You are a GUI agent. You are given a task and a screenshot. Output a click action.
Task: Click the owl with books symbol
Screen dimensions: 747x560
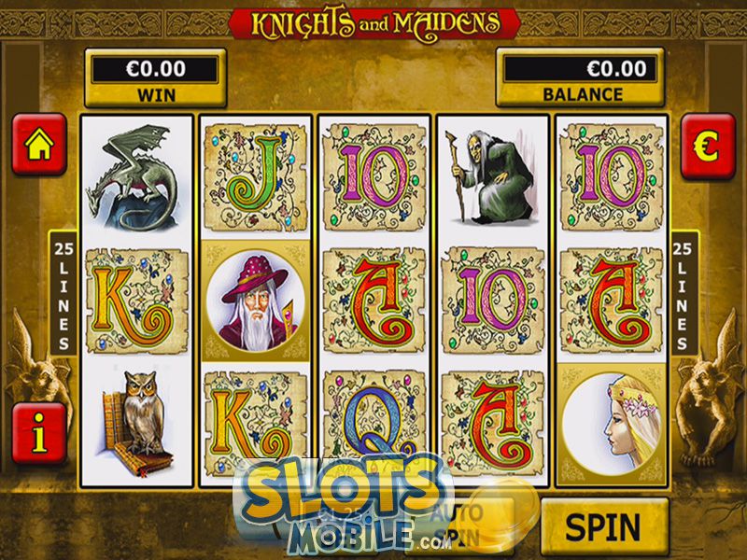point(136,424)
